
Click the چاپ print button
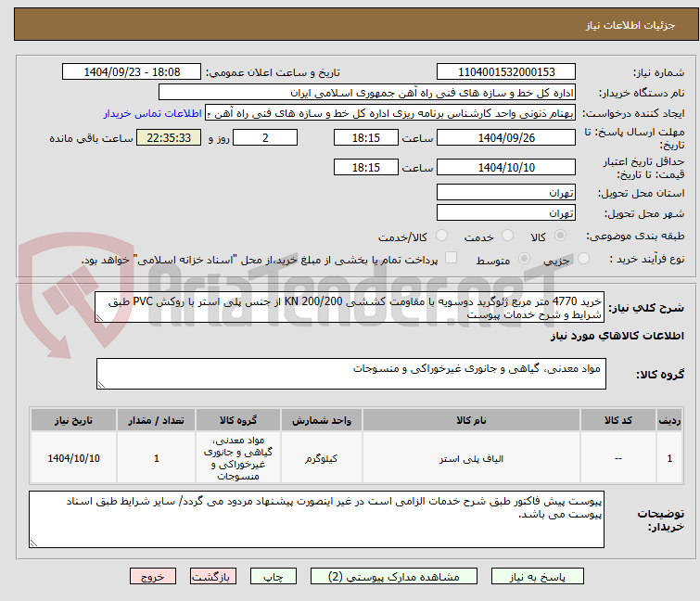(274, 577)
